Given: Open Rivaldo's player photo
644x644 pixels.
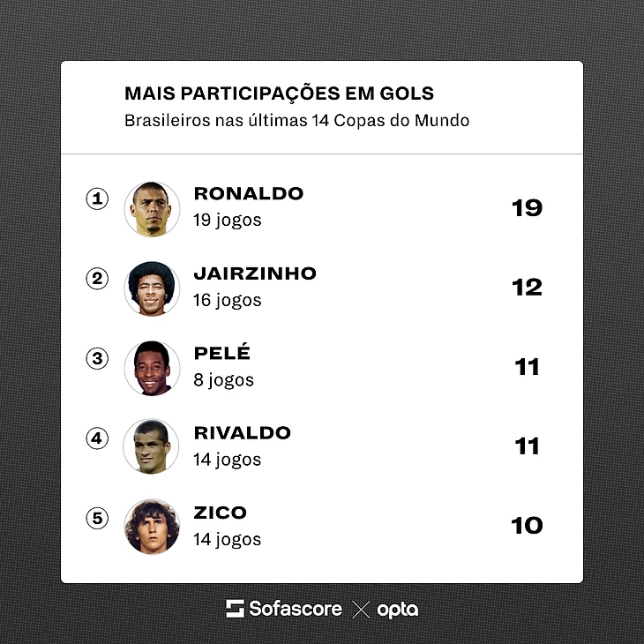Looking at the screenshot, I should (x=151, y=446).
